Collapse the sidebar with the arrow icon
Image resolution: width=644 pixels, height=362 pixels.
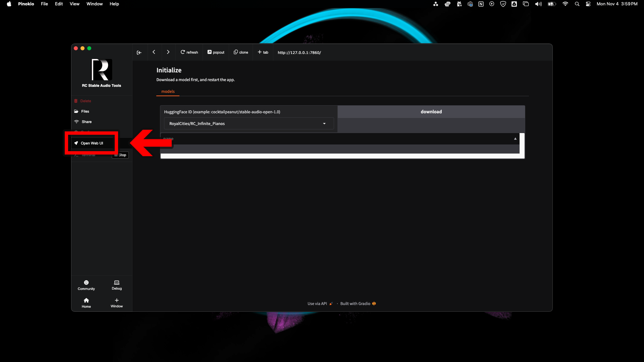139,52
